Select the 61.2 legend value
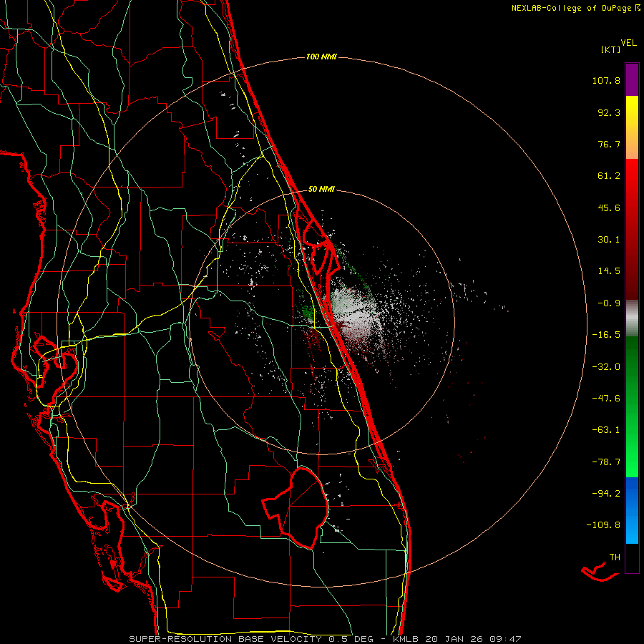This screenshot has width=644, height=644. (609, 176)
